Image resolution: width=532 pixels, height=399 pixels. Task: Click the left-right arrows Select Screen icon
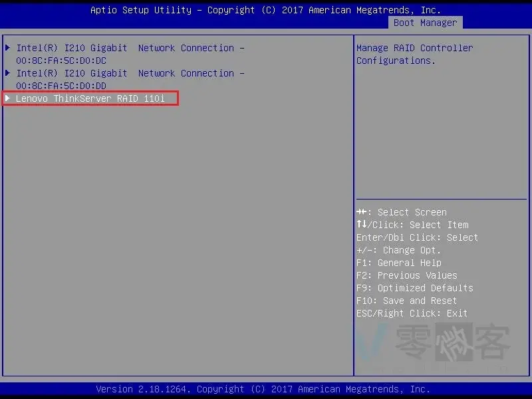[362, 212]
